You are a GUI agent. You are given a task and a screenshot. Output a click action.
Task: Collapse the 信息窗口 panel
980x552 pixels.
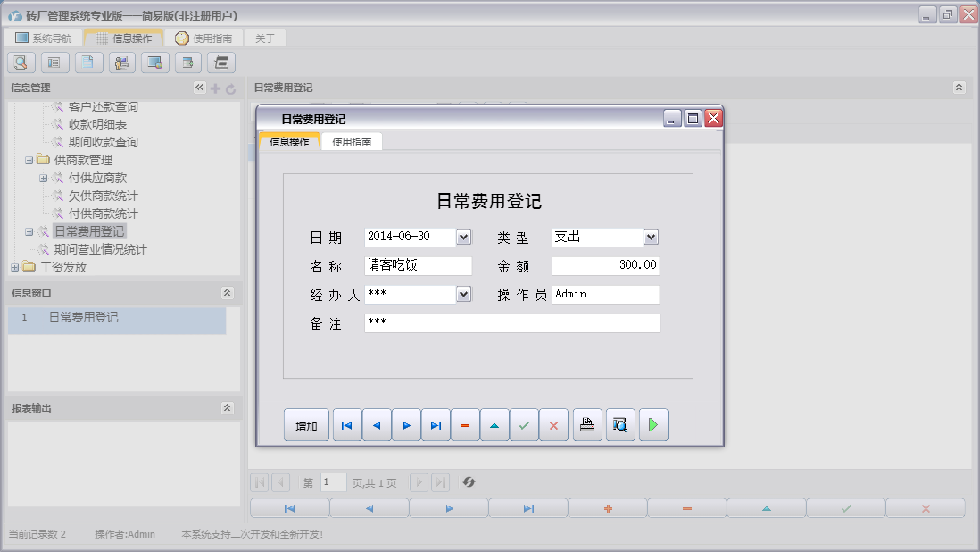pyautogui.click(x=227, y=293)
